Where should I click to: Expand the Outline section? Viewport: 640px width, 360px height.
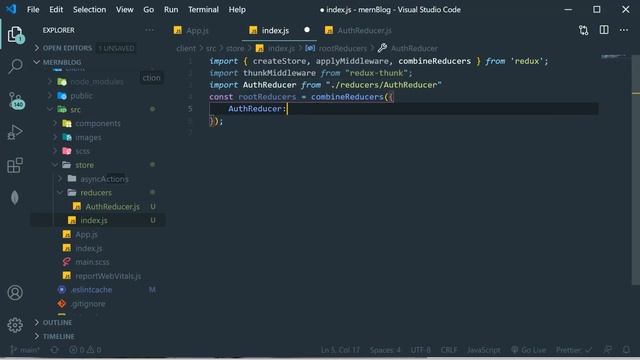(x=98, y=322)
